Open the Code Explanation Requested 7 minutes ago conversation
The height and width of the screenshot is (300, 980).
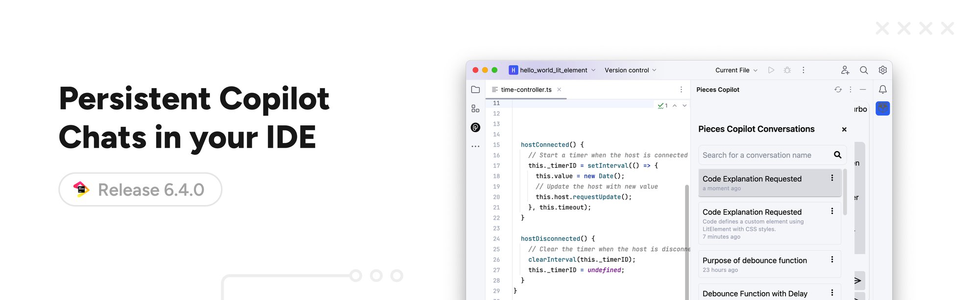[769, 223]
